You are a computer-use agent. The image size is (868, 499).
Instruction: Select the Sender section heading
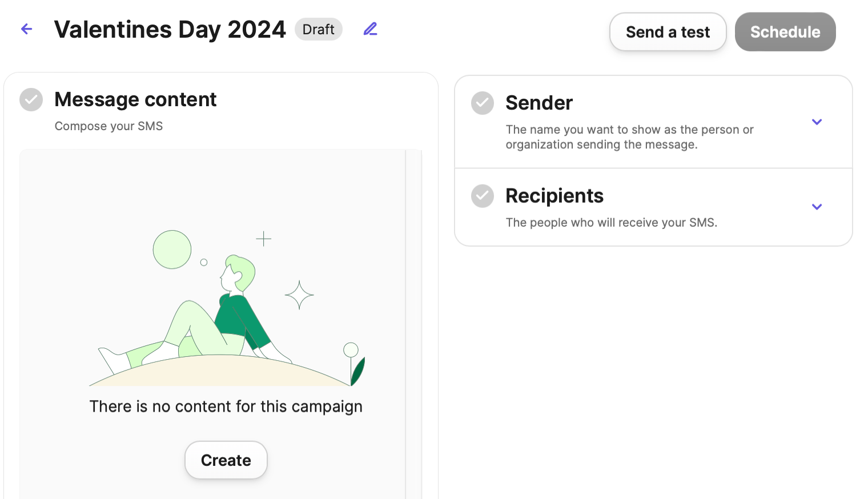539,103
